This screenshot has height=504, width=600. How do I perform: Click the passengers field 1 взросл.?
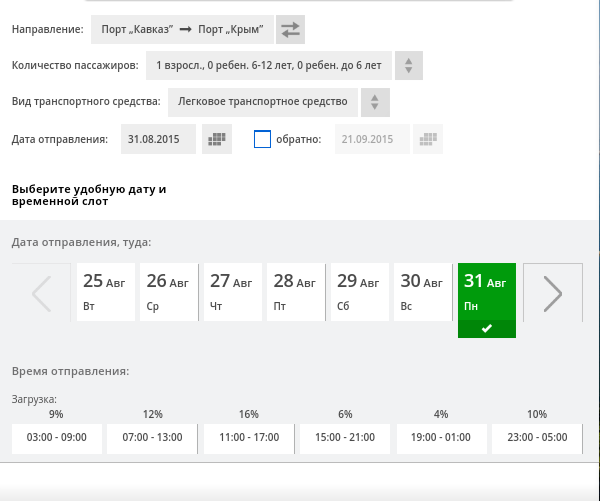(x=268, y=66)
